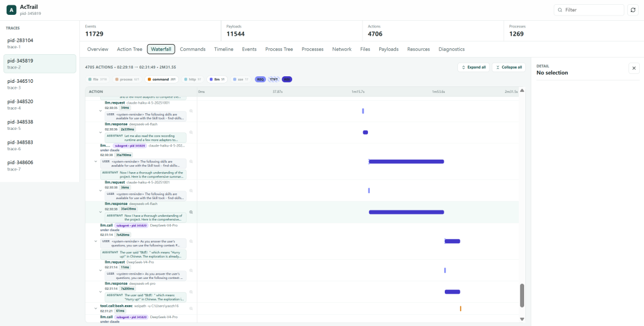Click the scrollbar up arrow in waterfall
644x326 pixels.
pos(522,91)
